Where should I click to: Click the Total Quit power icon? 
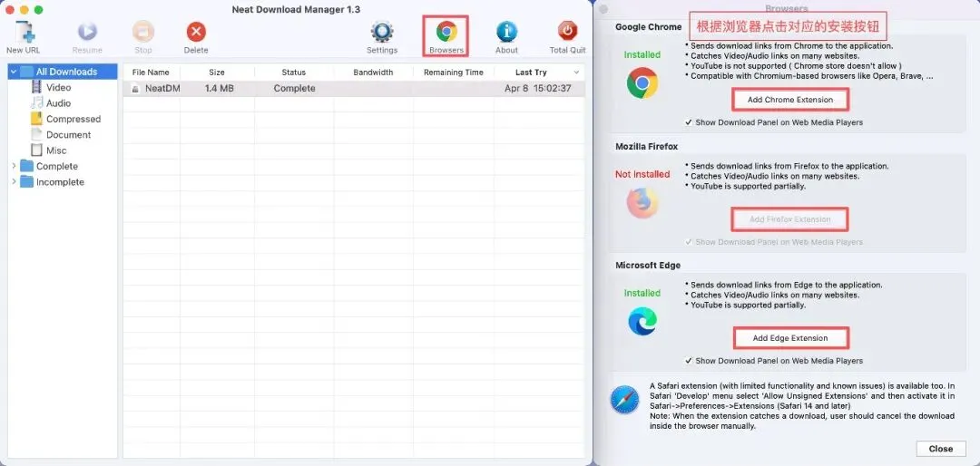coord(567,31)
